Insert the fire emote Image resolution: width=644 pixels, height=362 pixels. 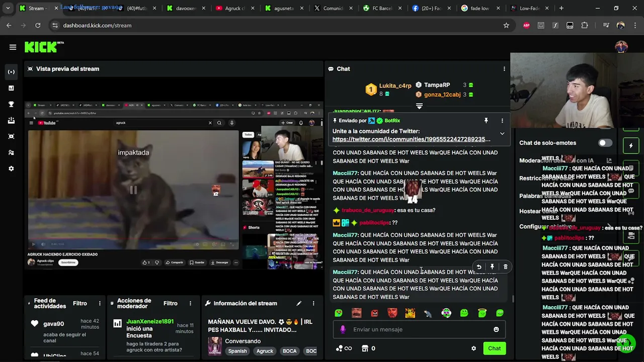point(410,313)
